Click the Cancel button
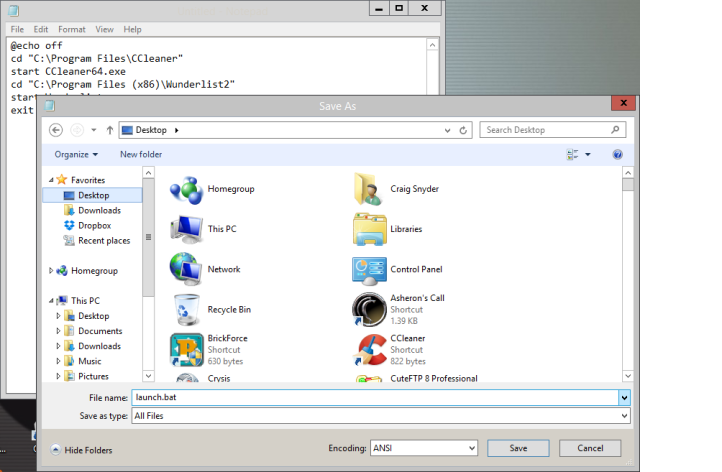This screenshot has height=472, width=722. 590,448
